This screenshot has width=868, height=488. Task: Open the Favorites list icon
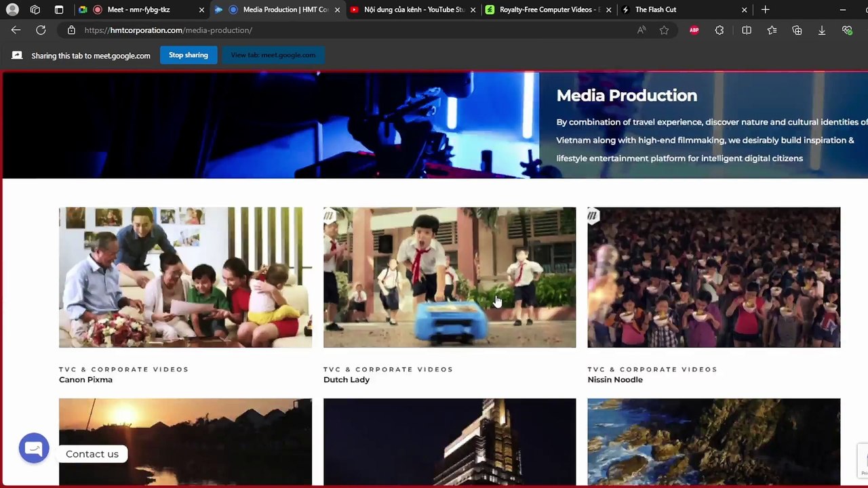click(x=772, y=30)
